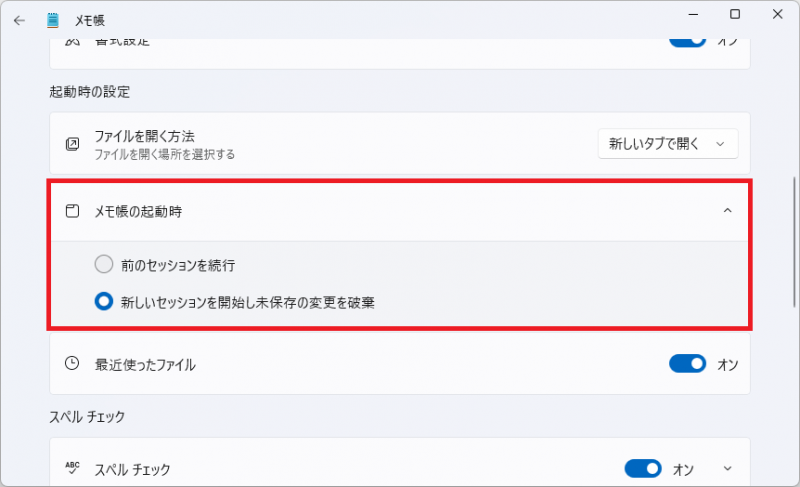Viewport: 800px width, 487px height.
Task: Open the 新しいタブで開く dropdown
Action: pyautogui.click(x=667, y=144)
